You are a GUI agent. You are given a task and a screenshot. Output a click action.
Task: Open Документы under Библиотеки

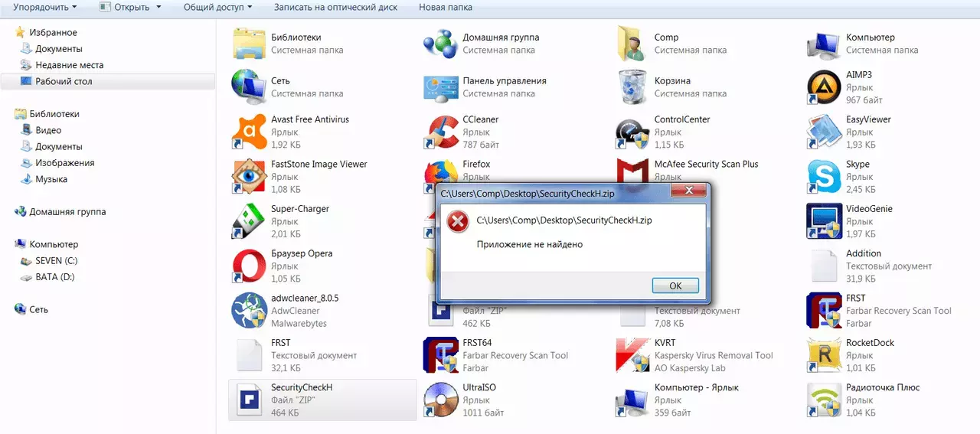(x=58, y=146)
